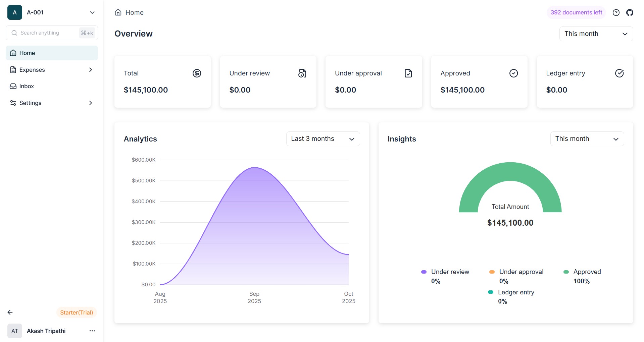Click the help question mark icon
Viewport: 644px width, 342px height.
[x=616, y=13]
